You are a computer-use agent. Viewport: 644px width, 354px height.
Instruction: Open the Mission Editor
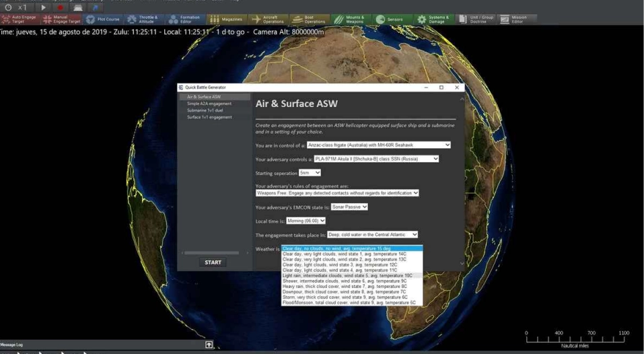point(517,20)
